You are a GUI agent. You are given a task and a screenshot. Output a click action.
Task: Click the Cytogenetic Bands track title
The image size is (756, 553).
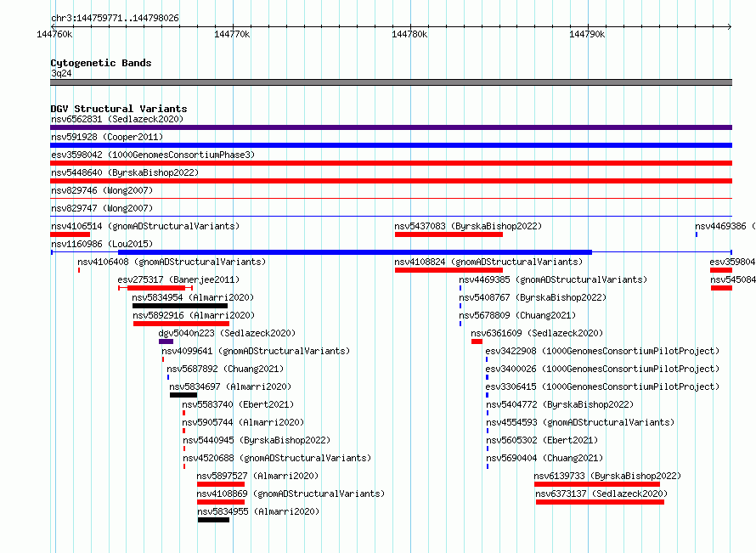click(101, 63)
